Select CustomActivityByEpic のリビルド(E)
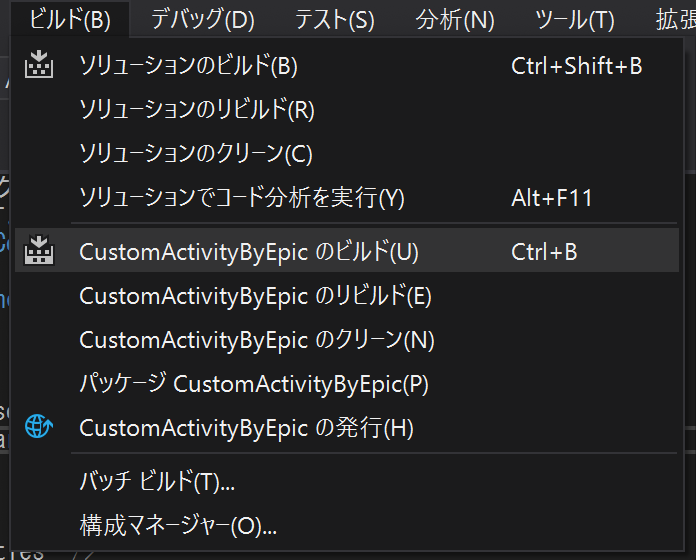696x560 pixels. tap(347, 296)
